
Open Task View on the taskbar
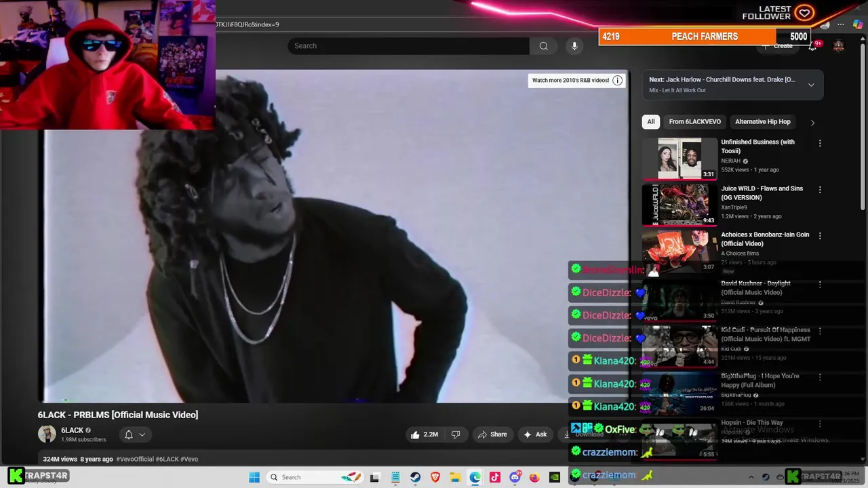374,477
